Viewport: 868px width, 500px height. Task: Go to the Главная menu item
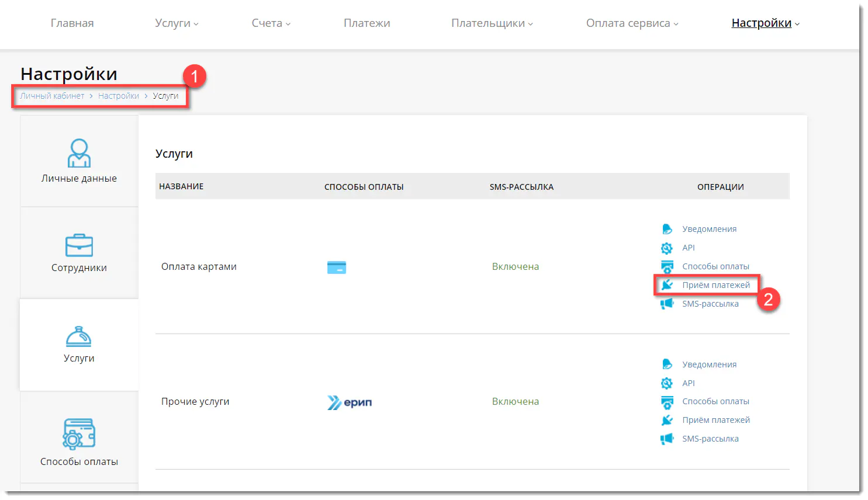[72, 23]
